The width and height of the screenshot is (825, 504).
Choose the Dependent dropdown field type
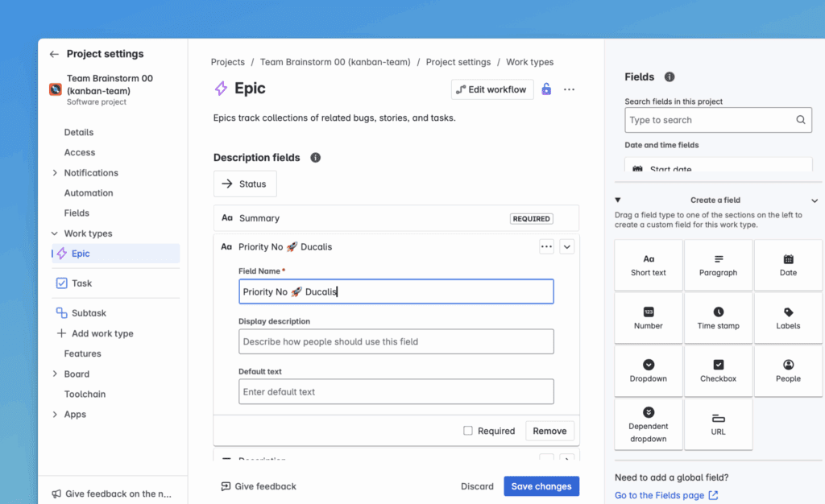(648, 423)
